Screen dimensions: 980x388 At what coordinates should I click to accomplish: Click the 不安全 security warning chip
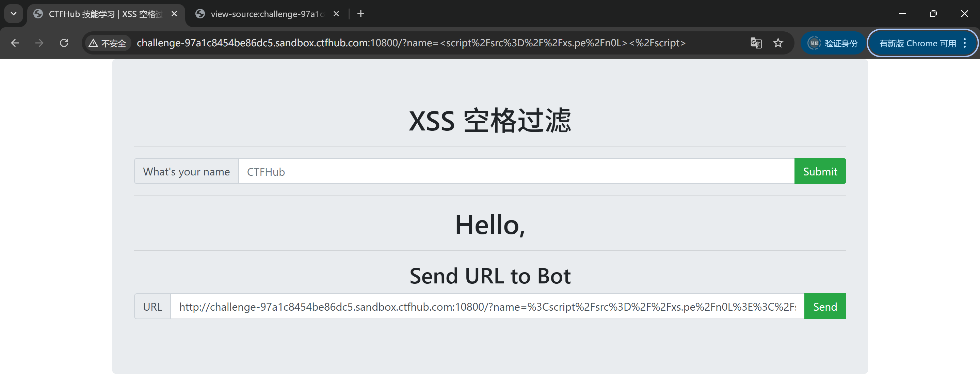pyautogui.click(x=108, y=43)
